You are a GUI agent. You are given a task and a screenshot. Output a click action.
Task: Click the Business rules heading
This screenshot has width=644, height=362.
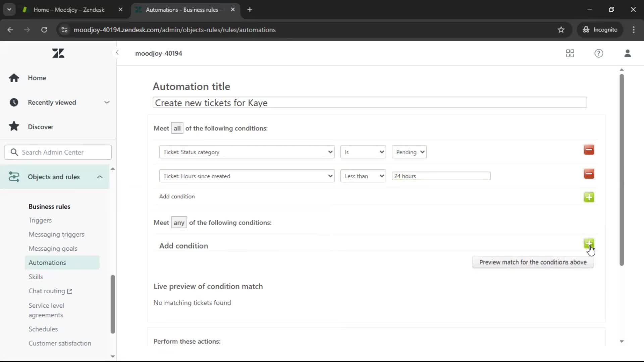(x=49, y=206)
